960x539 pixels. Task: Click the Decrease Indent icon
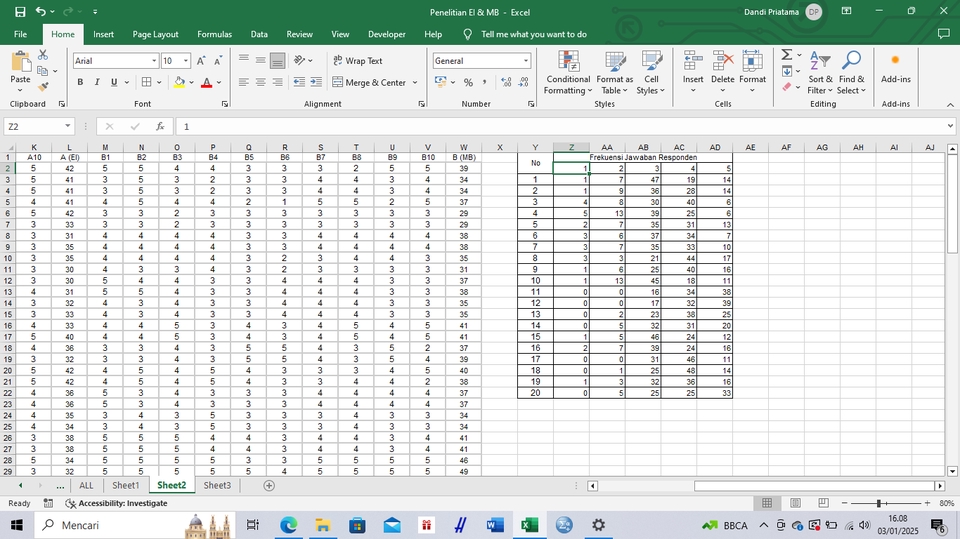click(x=299, y=82)
